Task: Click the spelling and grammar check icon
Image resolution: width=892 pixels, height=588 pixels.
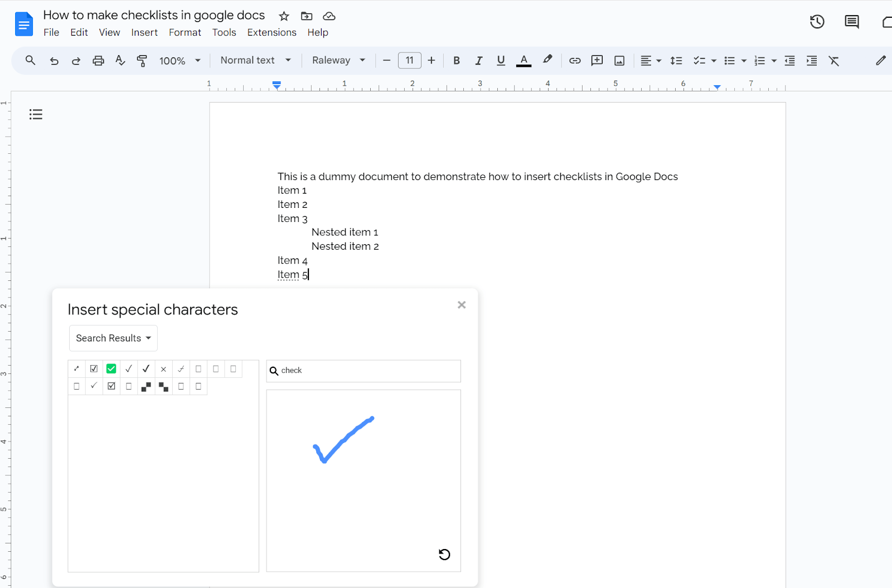Action: tap(120, 60)
